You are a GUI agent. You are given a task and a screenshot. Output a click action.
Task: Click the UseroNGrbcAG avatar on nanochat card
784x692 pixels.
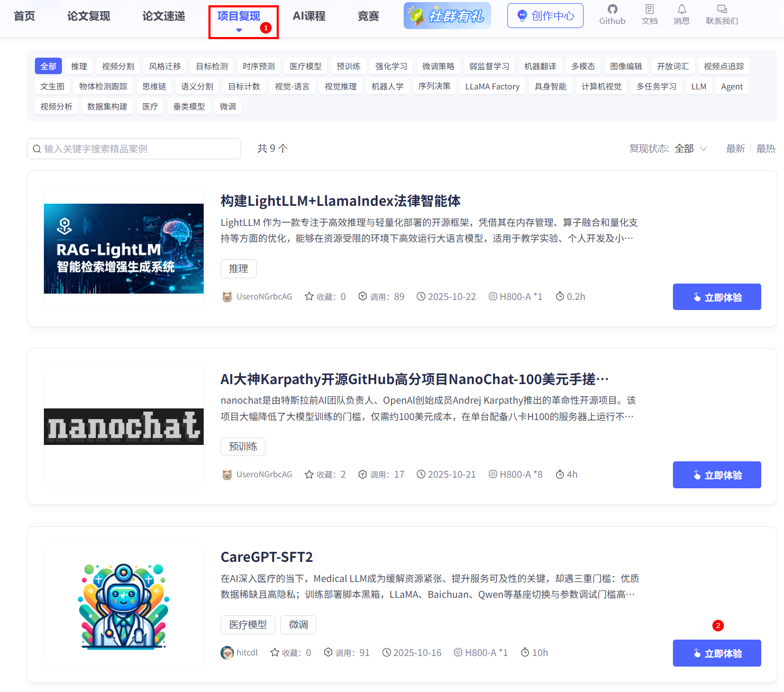pyautogui.click(x=226, y=474)
